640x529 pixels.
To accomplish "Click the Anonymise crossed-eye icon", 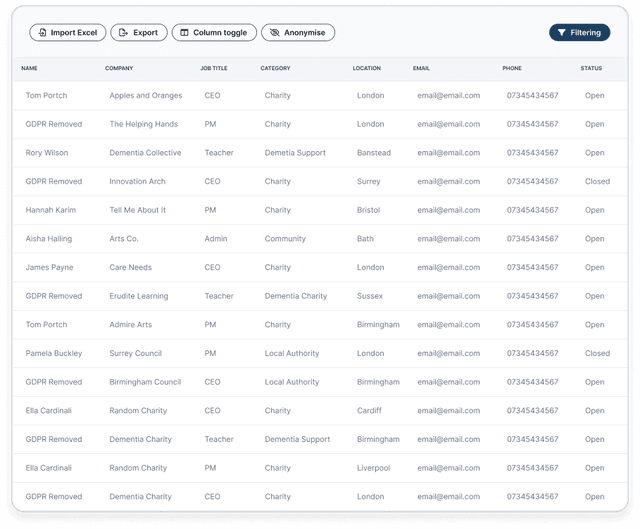I will [275, 33].
